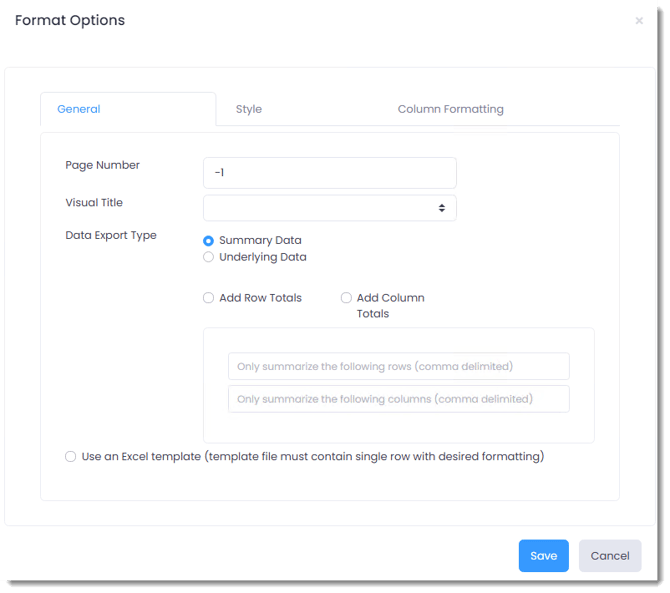The image size is (670, 593).
Task: Open the Visual Title dropdown
Action: tap(322, 208)
